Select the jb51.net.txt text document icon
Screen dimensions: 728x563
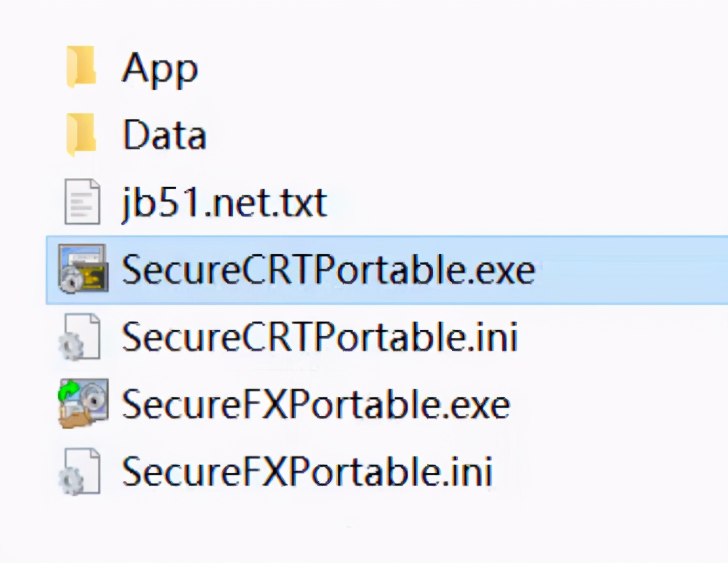coord(82,202)
